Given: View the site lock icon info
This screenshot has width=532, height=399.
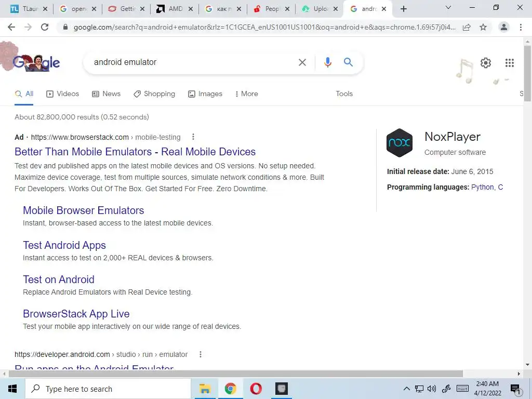Looking at the screenshot, I should tap(65, 27).
